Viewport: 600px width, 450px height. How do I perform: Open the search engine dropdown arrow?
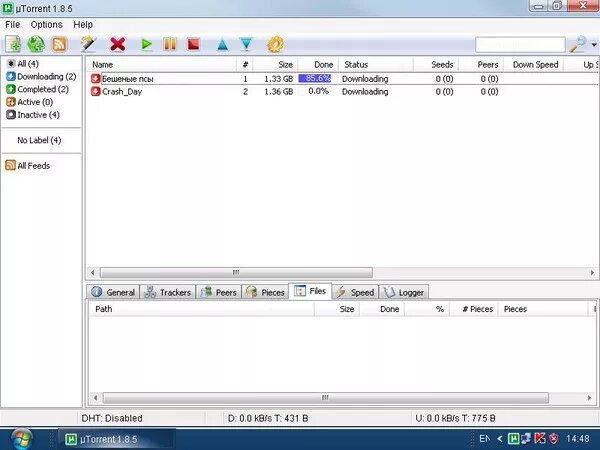pos(594,45)
